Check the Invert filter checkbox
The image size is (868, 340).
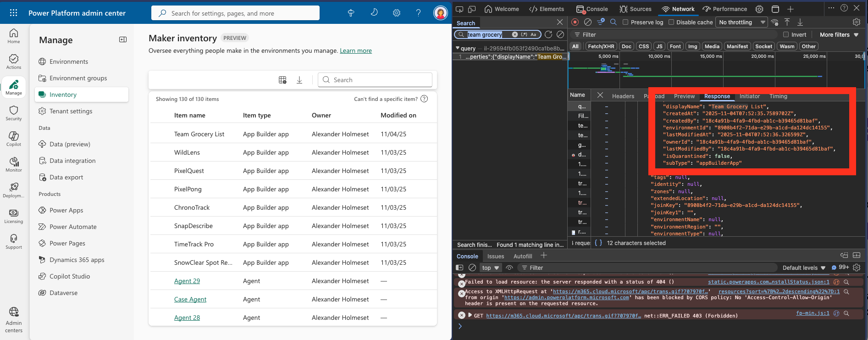coord(786,34)
